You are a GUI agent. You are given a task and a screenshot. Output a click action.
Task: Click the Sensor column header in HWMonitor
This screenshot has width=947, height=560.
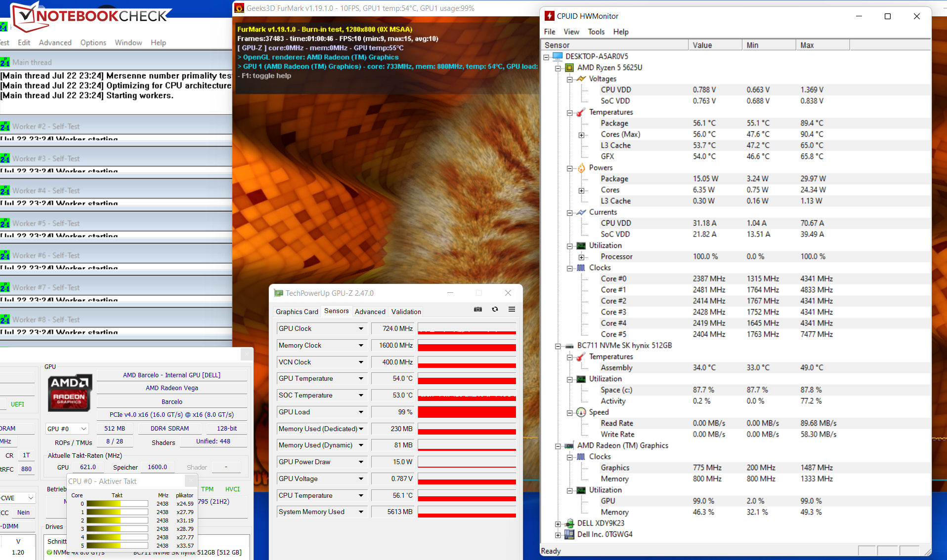tap(614, 45)
